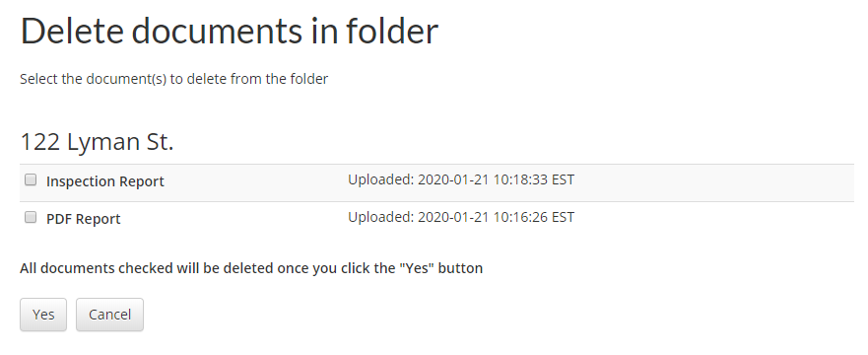This screenshot has height=355, width=868.
Task: Select the PDF Report document label
Action: [x=84, y=219]
